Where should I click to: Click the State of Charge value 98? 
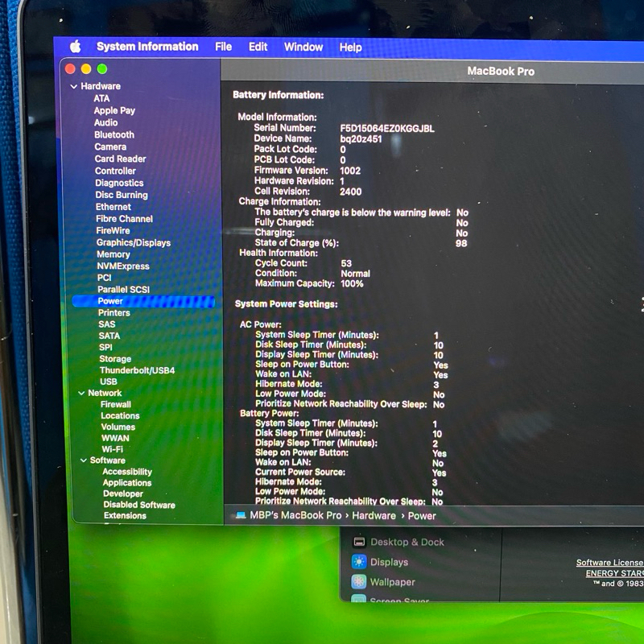point(461,244)
